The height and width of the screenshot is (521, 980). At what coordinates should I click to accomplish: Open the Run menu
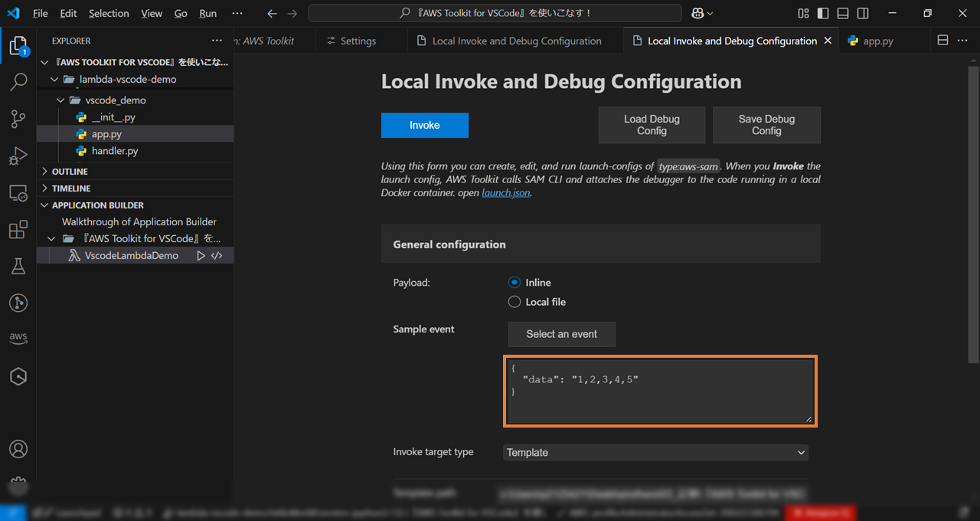(207, 13)
